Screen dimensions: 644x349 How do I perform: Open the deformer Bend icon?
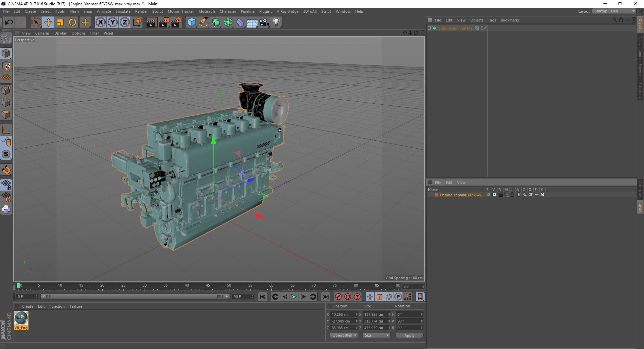[x=240, y=22]
